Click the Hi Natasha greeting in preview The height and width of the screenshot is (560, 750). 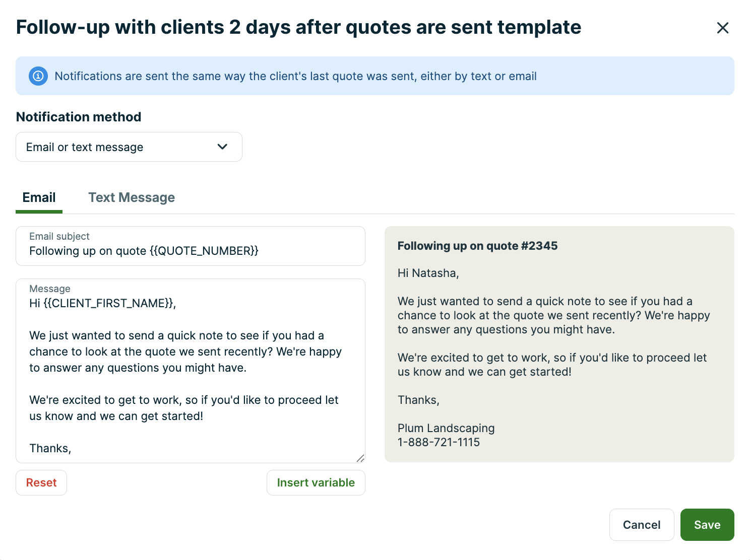pos(428,273)
